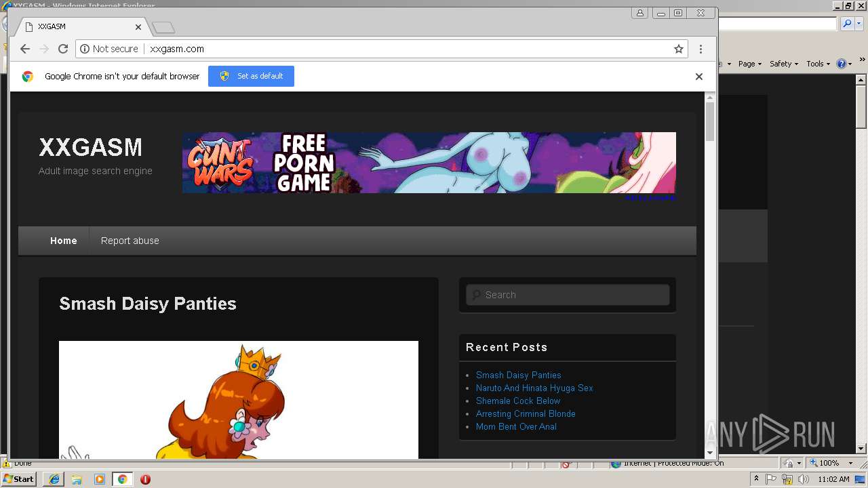The image size is (868, 488).
Task: Open the Shemale recent post link
Action: click(518, 401)
